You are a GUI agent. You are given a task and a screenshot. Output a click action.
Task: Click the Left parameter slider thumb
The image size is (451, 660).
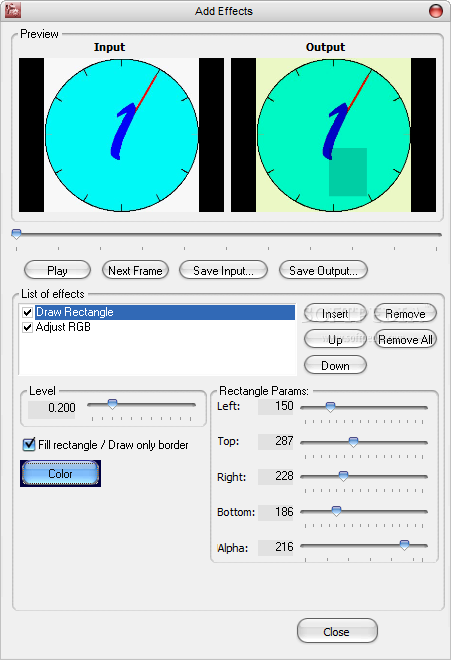tap(331, 407)
